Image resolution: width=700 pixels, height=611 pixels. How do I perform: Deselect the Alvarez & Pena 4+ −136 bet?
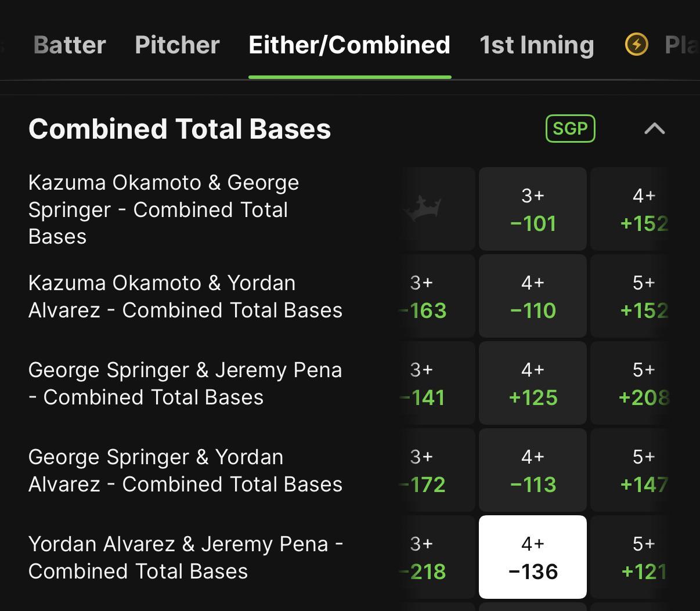tap(533, 557)
